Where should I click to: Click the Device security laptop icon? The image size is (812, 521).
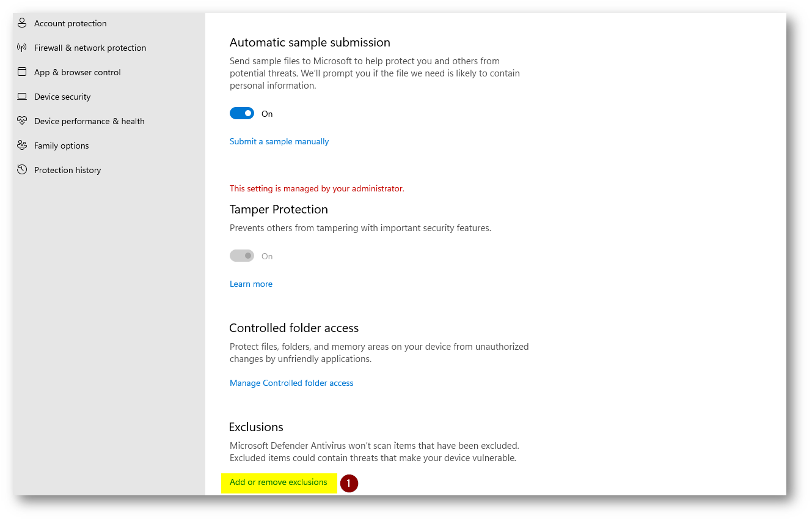pos(22,97)
